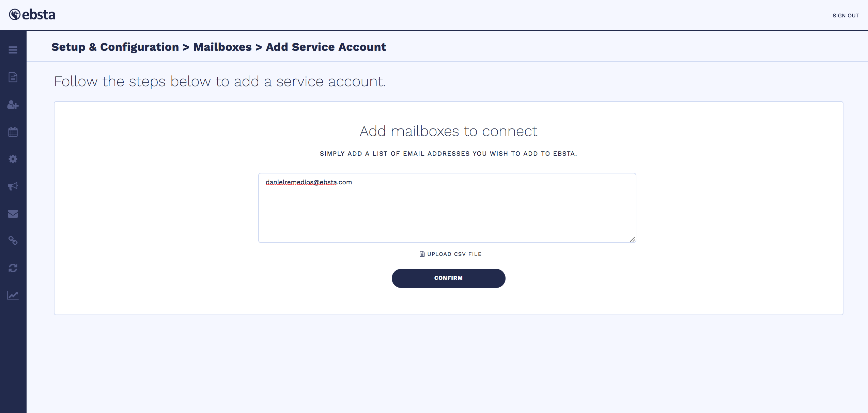868x413 pixels.
Task: Click the sync refresh arrows icon
Action: pos(13,268)
